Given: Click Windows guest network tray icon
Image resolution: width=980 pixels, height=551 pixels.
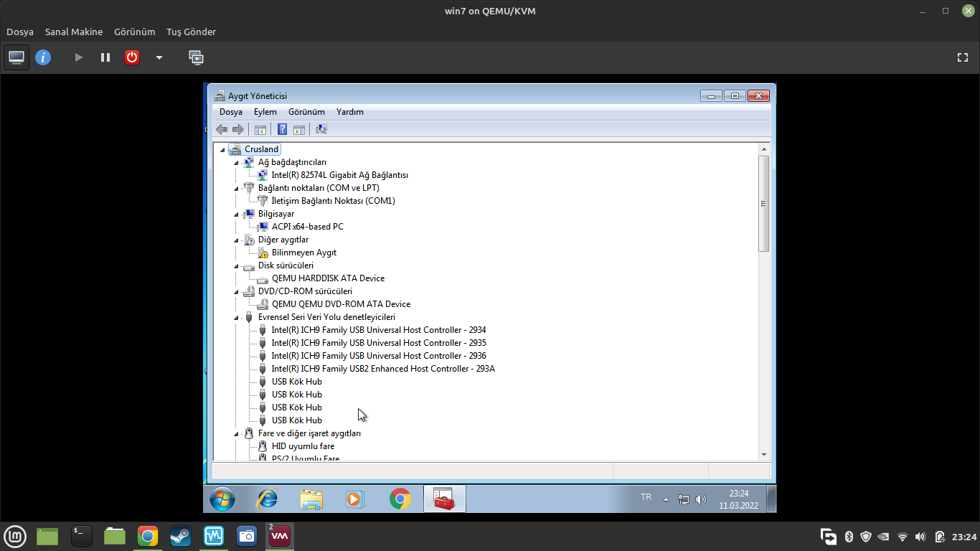Looking at the screenshot, I should pyautogui.click(x=684, y=499).
